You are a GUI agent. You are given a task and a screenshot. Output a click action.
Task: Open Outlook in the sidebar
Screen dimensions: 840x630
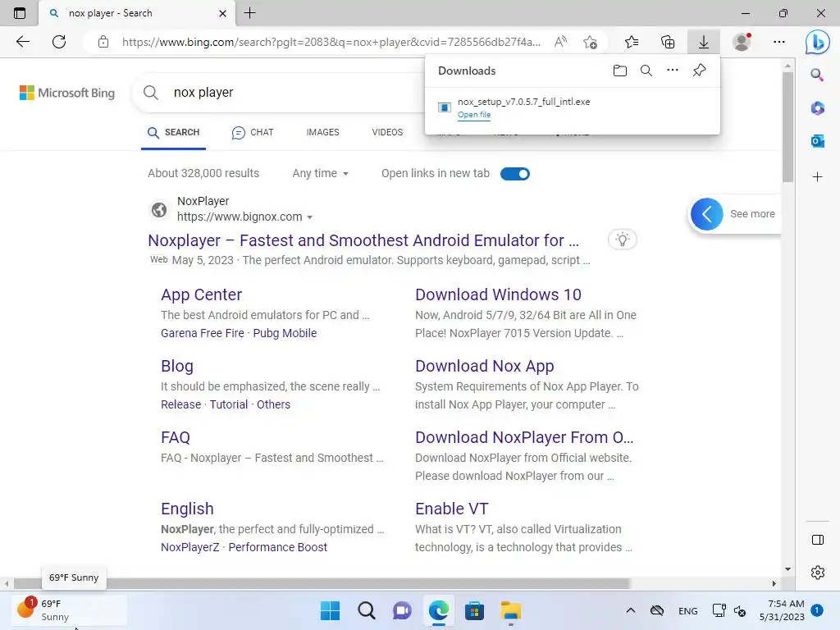[x=817, y=141]
